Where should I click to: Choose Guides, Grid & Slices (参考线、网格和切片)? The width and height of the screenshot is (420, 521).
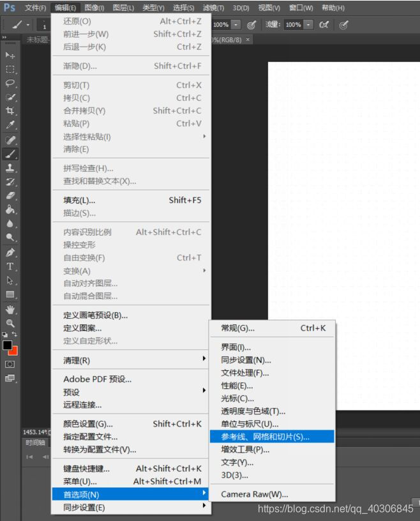pyautogui.click(x=272, y=437)
